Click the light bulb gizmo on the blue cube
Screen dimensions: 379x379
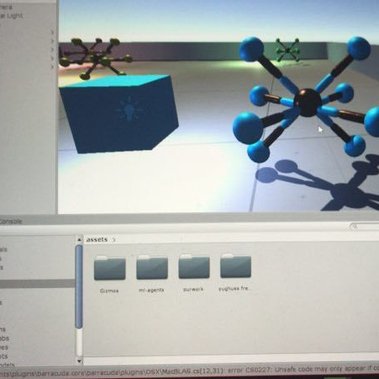point(129,108)
